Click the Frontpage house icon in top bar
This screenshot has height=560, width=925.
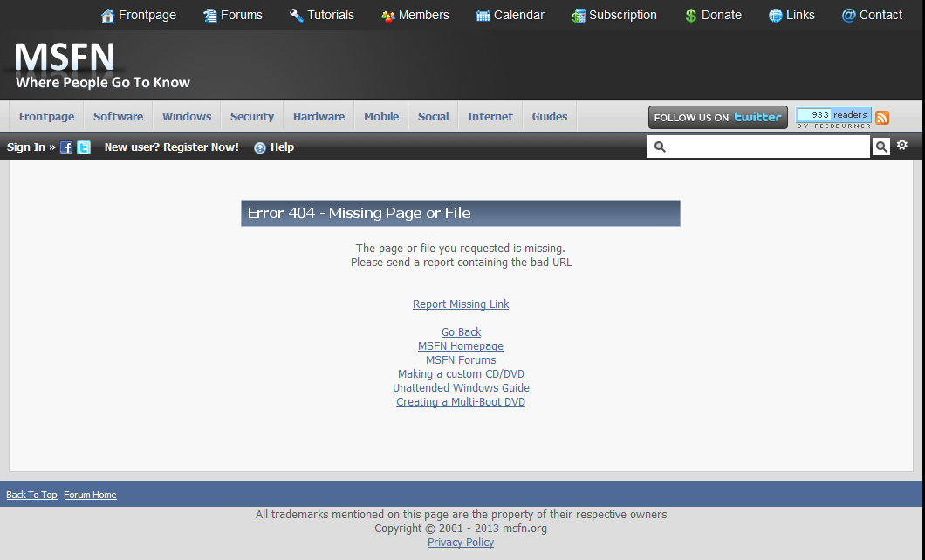click(107, 16)
